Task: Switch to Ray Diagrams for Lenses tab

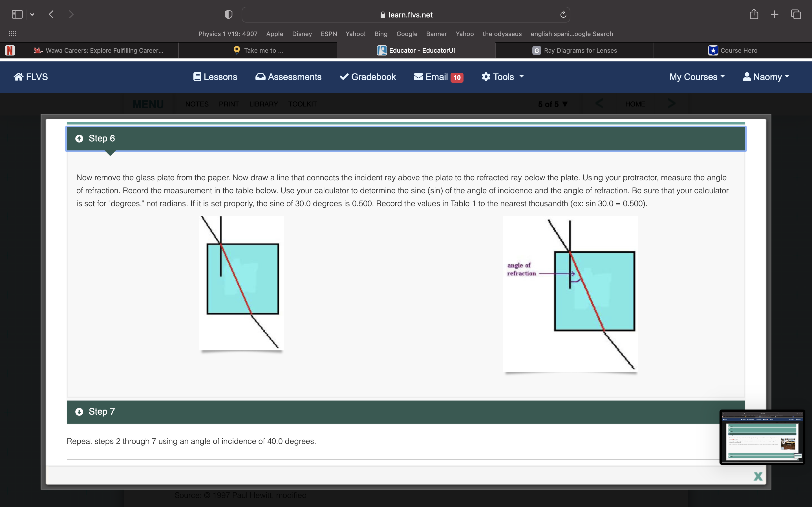Action: coord(574,50)
